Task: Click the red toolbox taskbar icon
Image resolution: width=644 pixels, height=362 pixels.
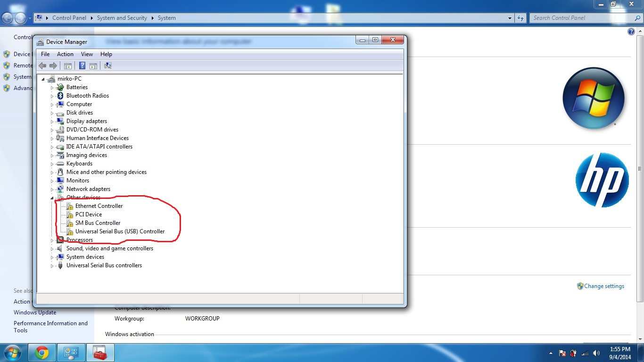Action: [99, 353]
